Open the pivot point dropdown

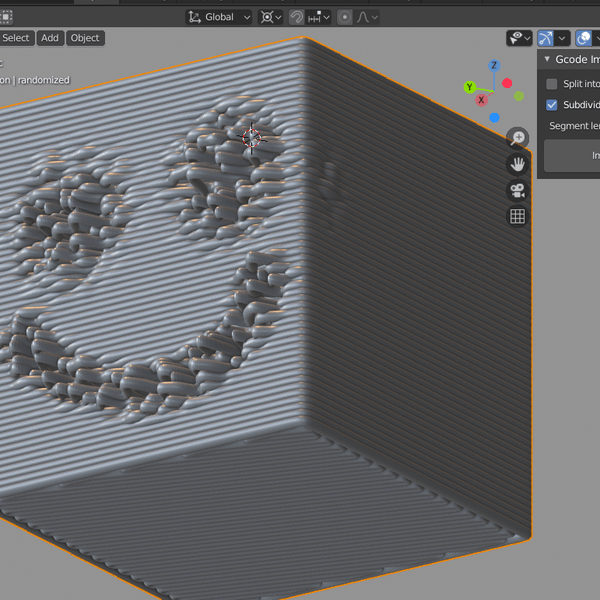(271, 17)
